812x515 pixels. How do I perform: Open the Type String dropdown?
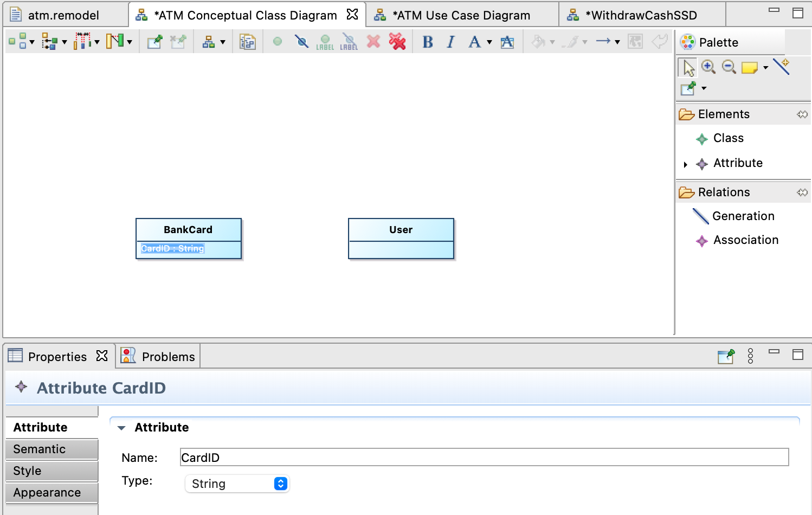(280, 484)
